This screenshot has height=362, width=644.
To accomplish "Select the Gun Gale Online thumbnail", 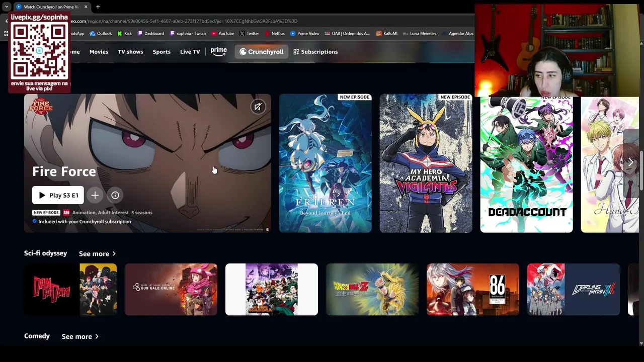I will tap(171, 290).
